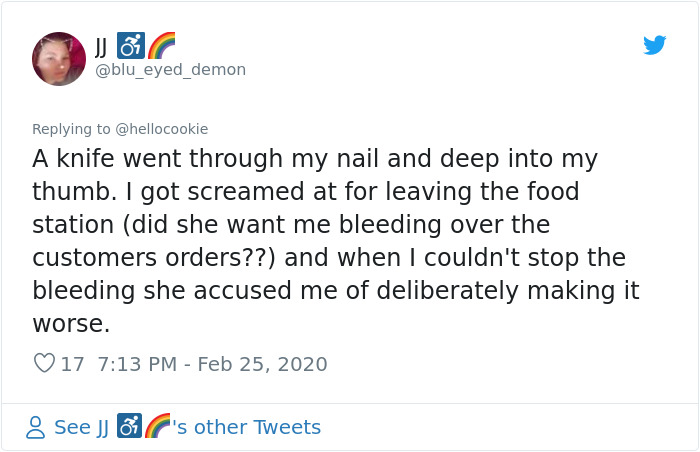Click the display name "JJ" in the header
The width and height of the screenshot is (700, 452).
click(x=102, y=46)
